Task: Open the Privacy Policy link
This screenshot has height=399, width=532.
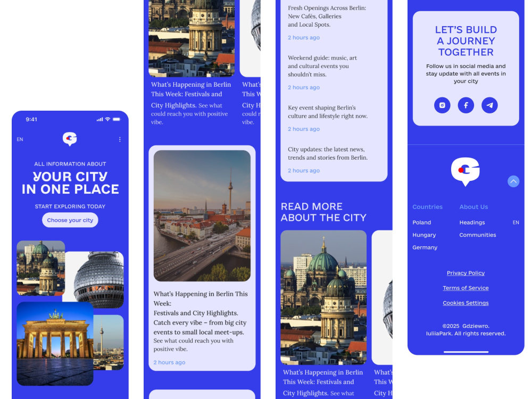Action: (465, 273)
